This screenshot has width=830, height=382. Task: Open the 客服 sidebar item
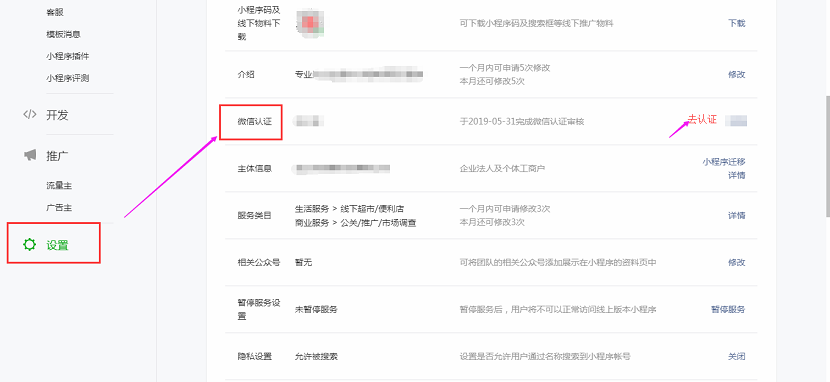point(55,12)
